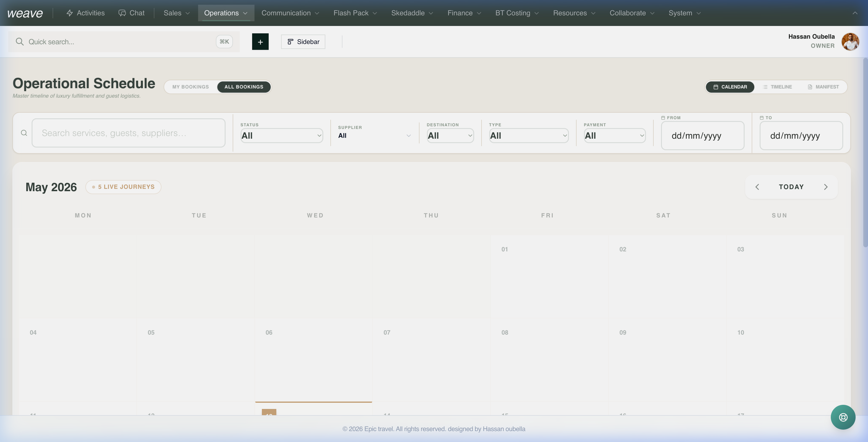Focus the Quick search box

click(x=124, y=42)
